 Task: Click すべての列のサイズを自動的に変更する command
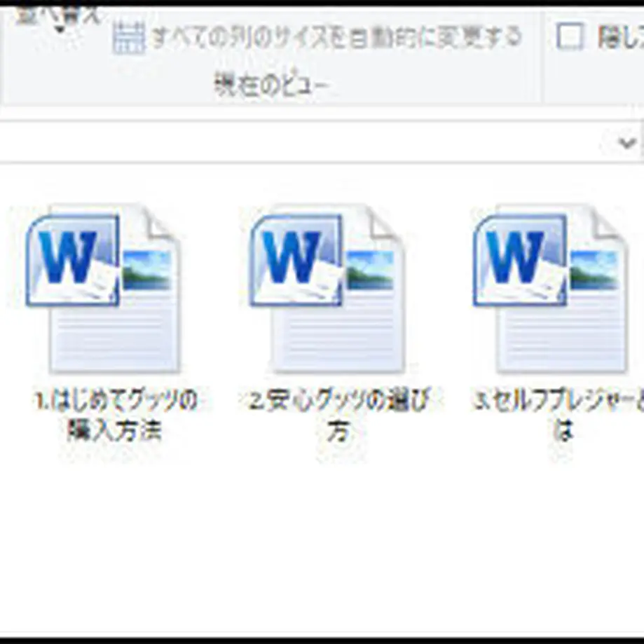317,38
